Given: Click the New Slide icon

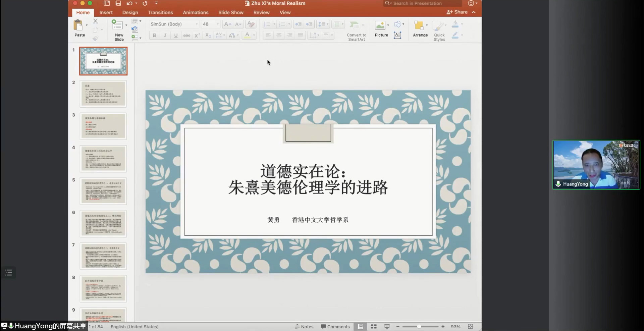Looking at the screenshot, I should click(117, 25).
